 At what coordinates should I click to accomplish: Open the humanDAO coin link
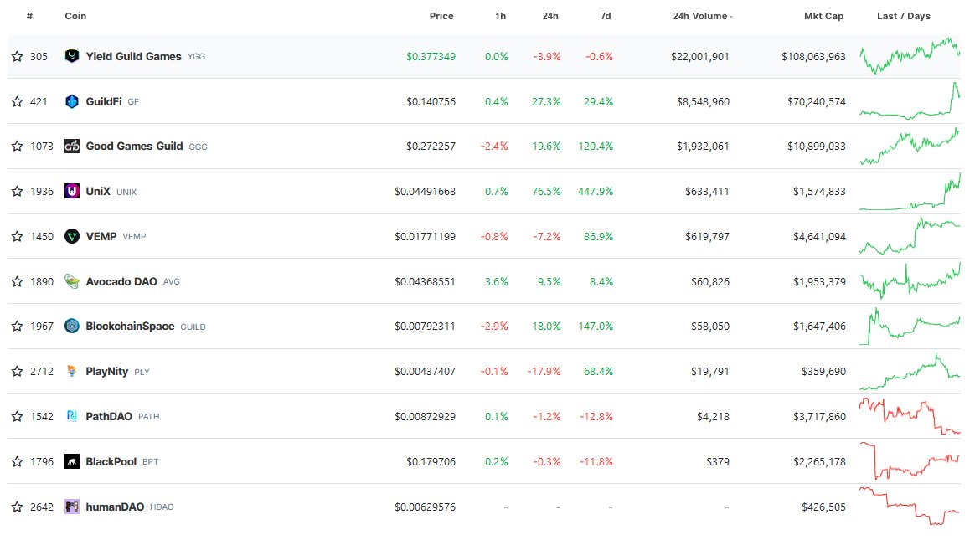pyautogui.click(x=115, y=507)
